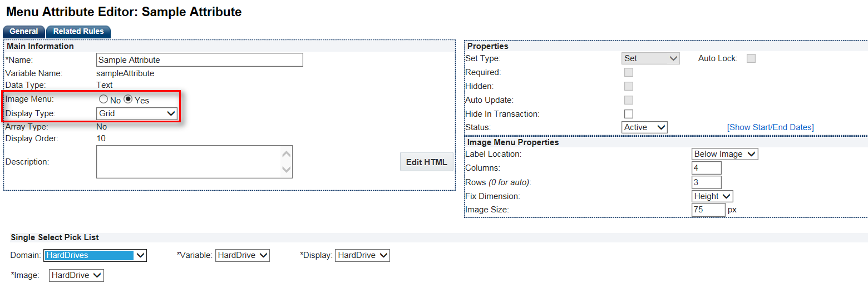Click into the Name text field
Viewport: 868px width, 283px height.
point(200,60)
